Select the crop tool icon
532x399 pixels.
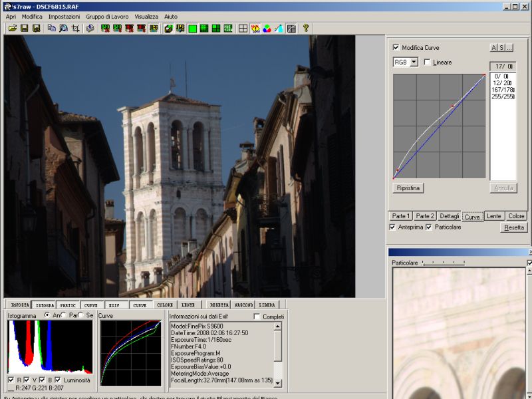(x=75, y=29)
